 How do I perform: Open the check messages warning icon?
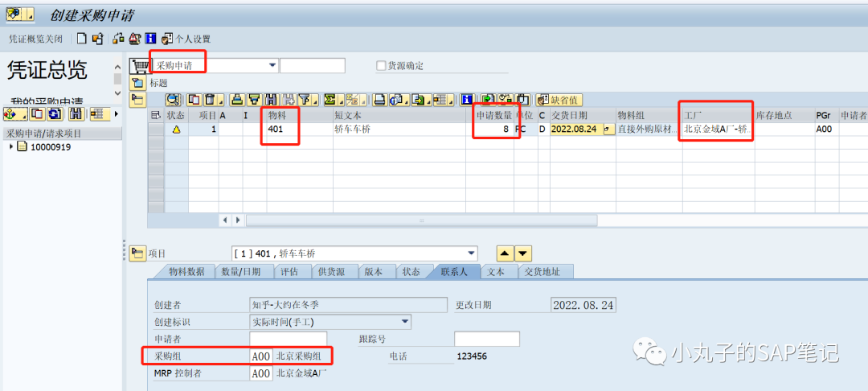(x=134, y=39)
